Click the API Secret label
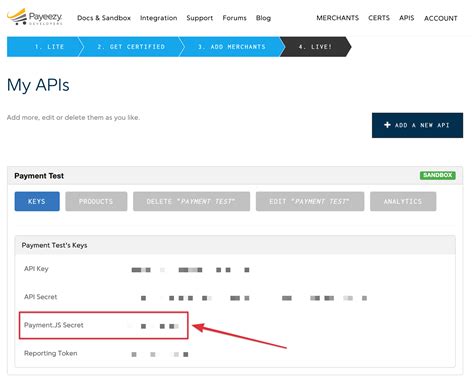This screenshot has width=474, height=385. (40, 297)
